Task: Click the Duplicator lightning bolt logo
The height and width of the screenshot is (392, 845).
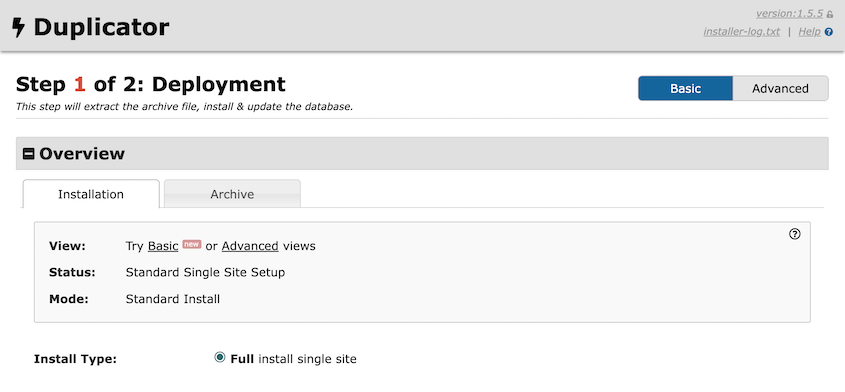Action: (x=18, y=27)
